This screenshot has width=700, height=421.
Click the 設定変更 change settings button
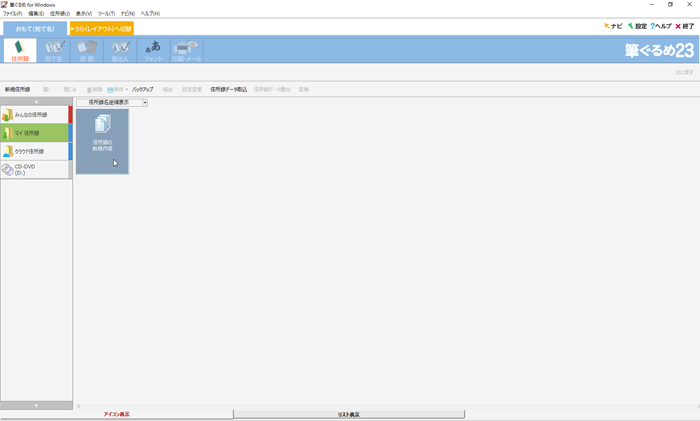pyautogui.click(x=192, y=90)
